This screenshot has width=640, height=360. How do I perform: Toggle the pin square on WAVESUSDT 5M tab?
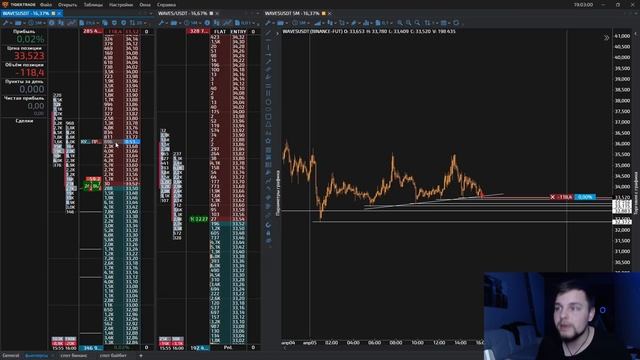point(324,13)
